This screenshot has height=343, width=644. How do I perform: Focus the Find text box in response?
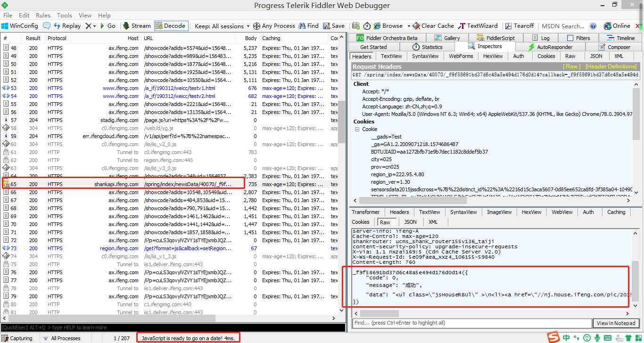(472, 323)
